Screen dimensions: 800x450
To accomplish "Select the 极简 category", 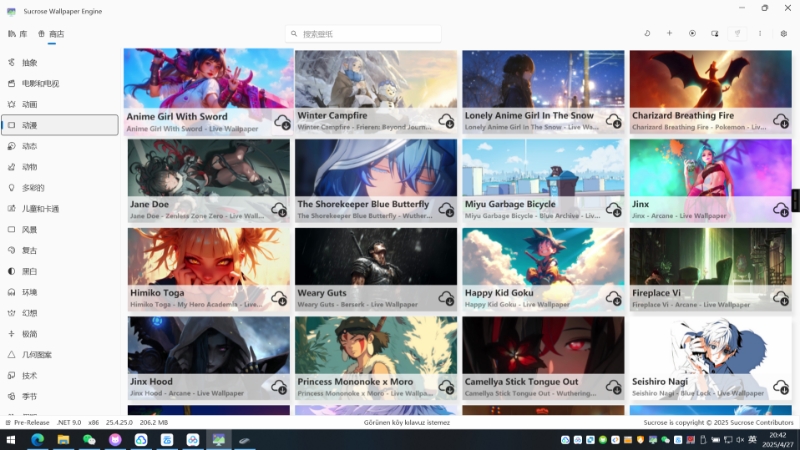I will coord(60,335).
